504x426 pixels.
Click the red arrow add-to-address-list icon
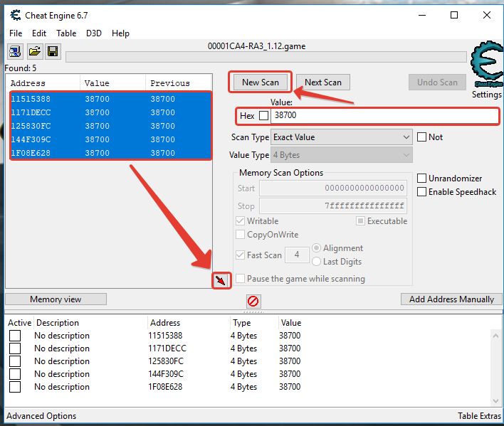tap(221, 281)
